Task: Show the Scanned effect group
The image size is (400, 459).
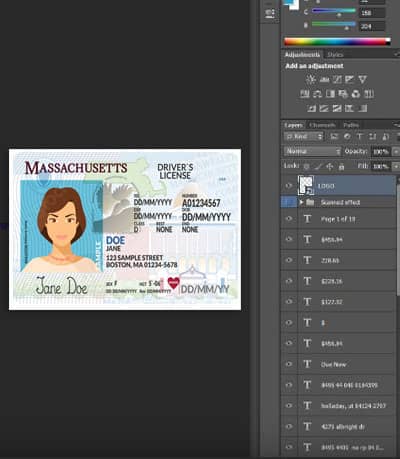Action: point(289,202)
